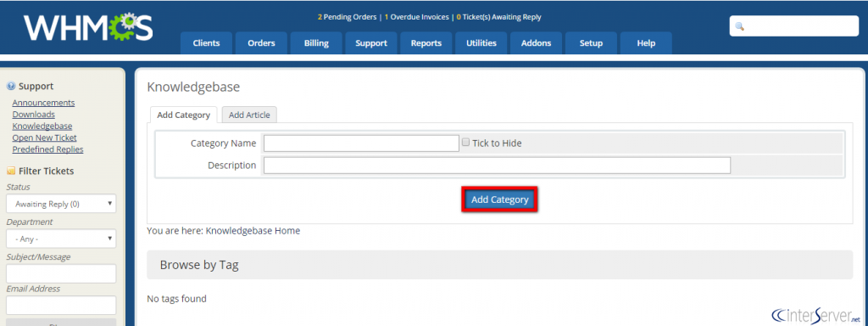The image size is (868, 326).
Task: Click the WHMCS logo
Action: click(88, 27)
